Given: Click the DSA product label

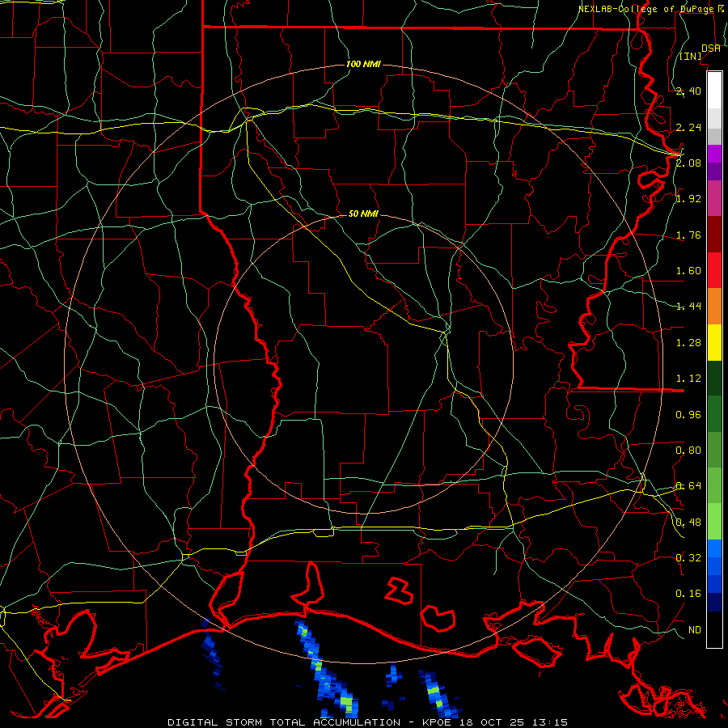Looking at the screenshot, I should point(711,49).
